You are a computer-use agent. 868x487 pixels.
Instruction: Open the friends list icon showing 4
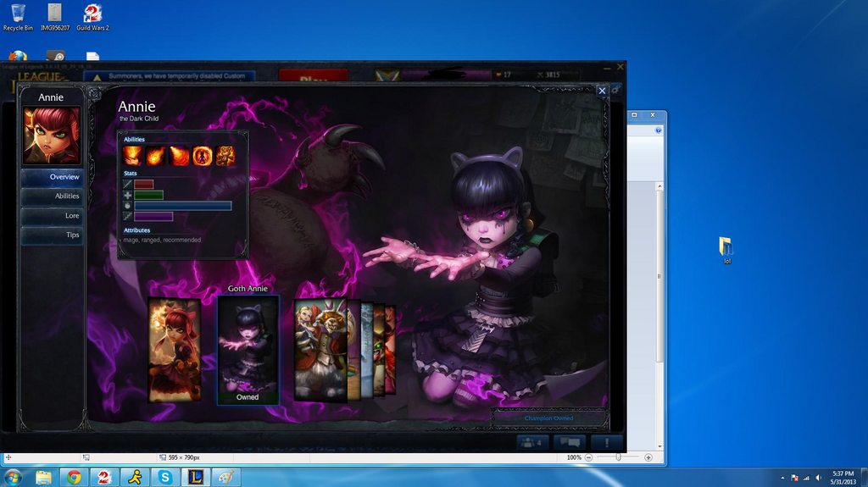[x=532, y=442]
